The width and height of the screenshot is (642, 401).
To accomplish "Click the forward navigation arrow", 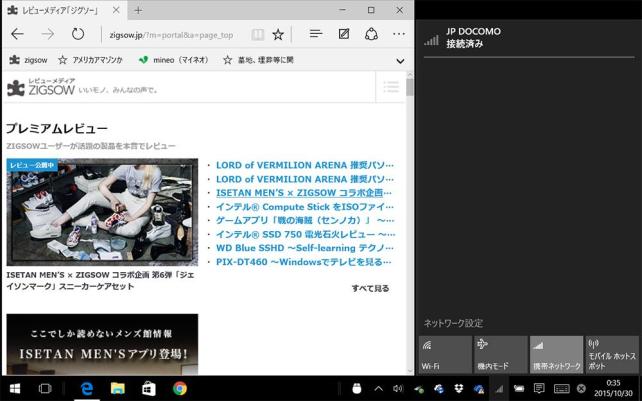I will coord(47,34).
